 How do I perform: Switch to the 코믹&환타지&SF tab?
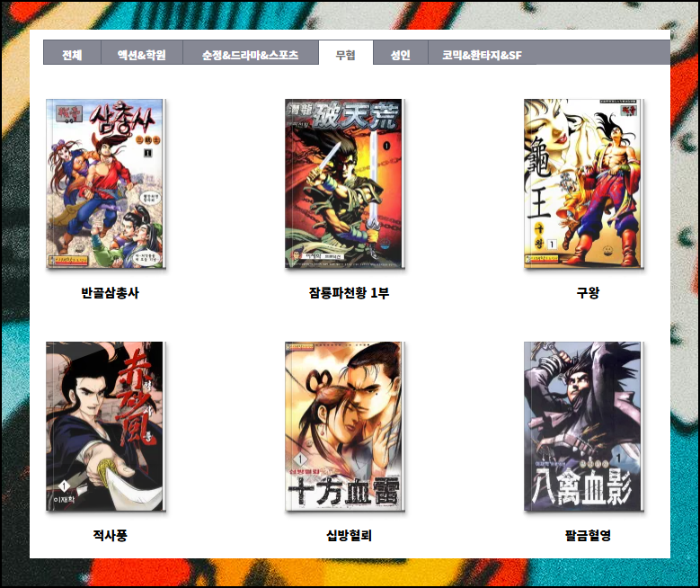click(x=483, y=53)
